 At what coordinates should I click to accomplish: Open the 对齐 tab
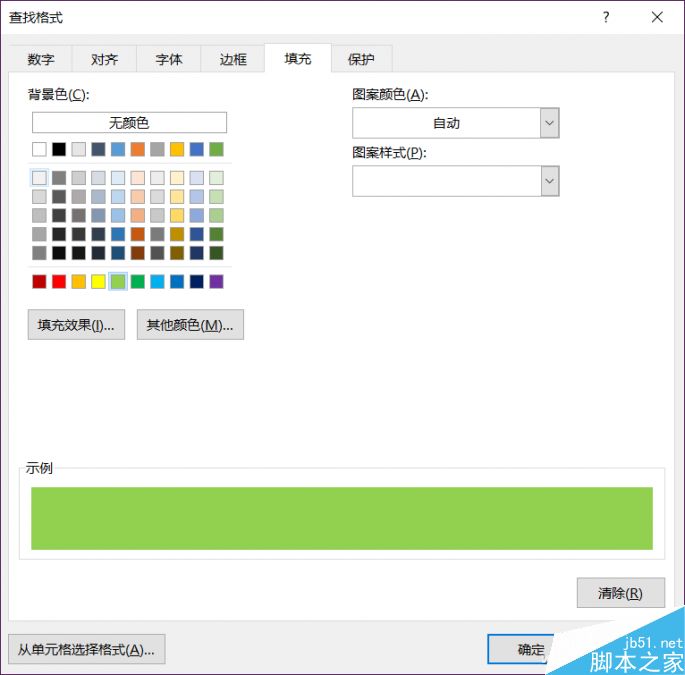coord(104,59)
